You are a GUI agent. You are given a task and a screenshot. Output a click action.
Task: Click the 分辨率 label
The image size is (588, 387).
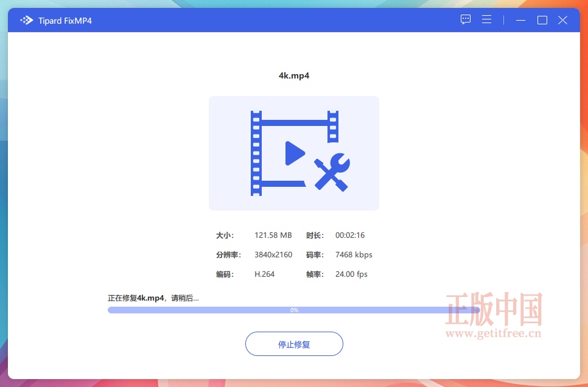point(228,255)
